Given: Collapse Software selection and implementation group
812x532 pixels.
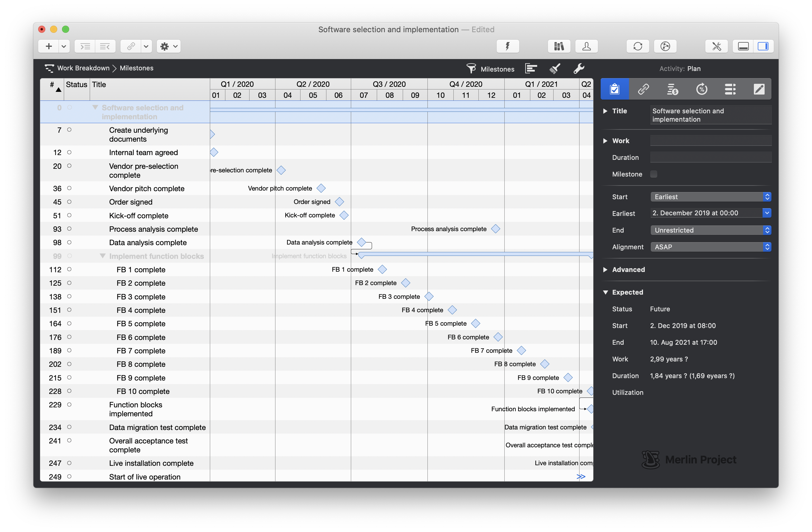Looking at the screenshot, I should 95,107.
